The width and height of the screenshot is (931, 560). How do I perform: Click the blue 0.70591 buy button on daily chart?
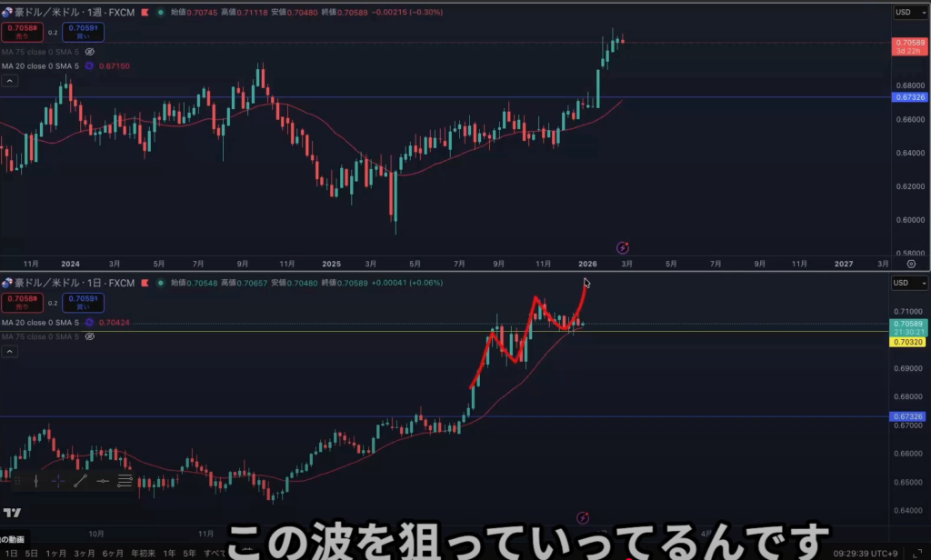83,302
